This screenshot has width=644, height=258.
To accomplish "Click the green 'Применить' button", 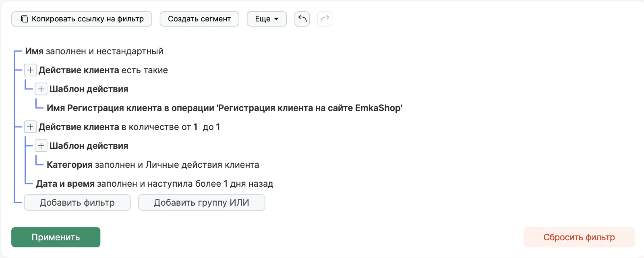I will (56, 237).
